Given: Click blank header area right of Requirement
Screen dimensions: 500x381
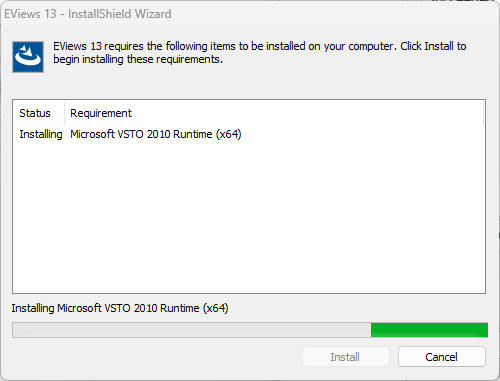Looking at the screenshot, I should click(307, 113).
